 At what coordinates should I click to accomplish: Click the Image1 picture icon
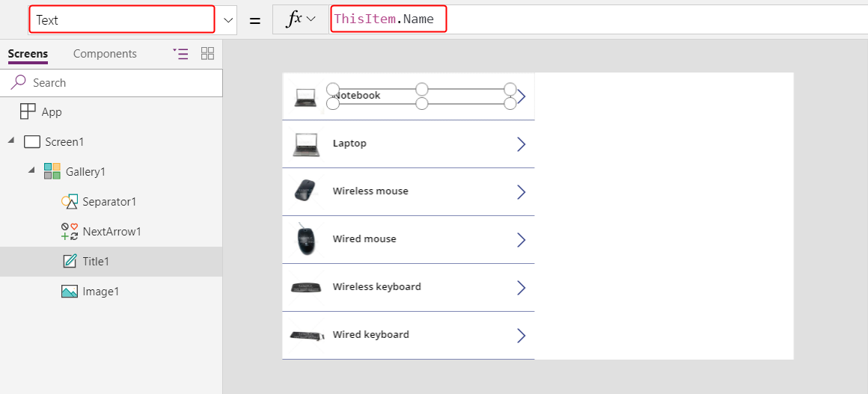(x=69, y=291)
